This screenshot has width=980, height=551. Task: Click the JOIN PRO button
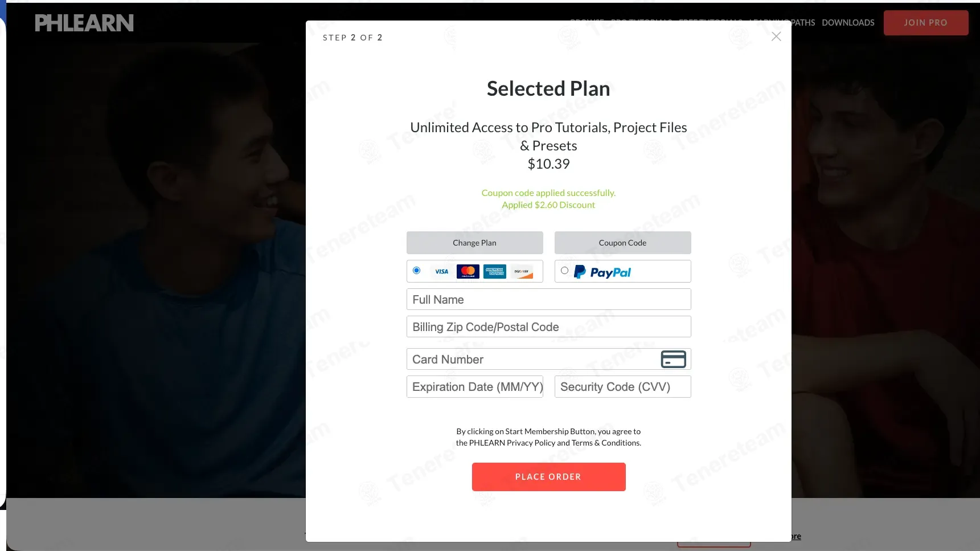926,23
